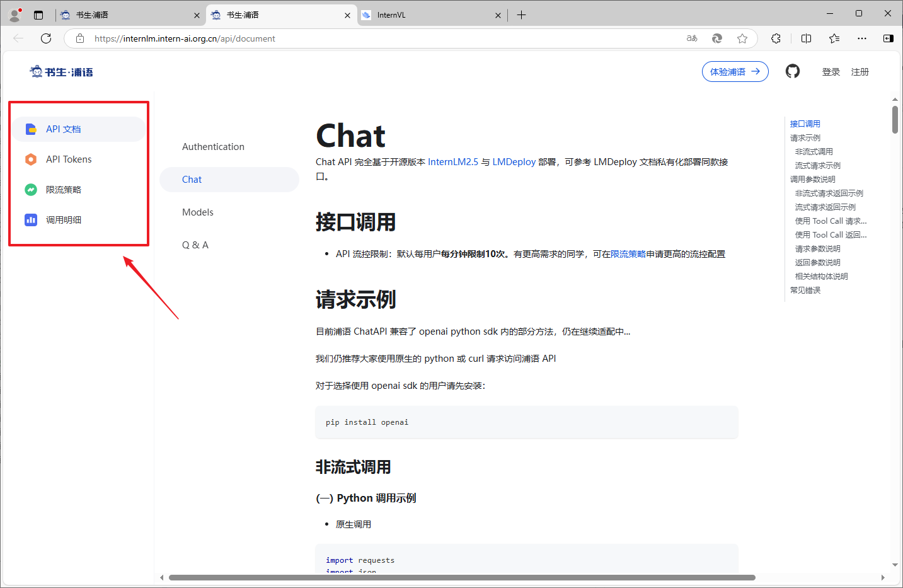
Task: Add page to favorites with star icon
Action: [742, 38]
